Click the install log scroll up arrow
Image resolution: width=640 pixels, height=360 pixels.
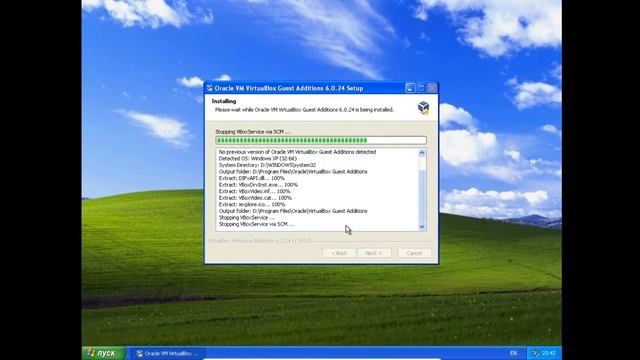422,153
